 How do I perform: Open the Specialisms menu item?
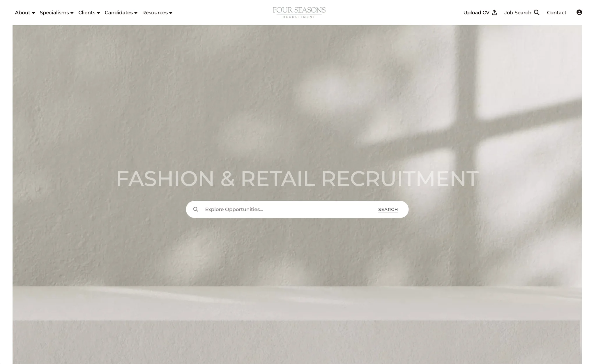[54, 13]
